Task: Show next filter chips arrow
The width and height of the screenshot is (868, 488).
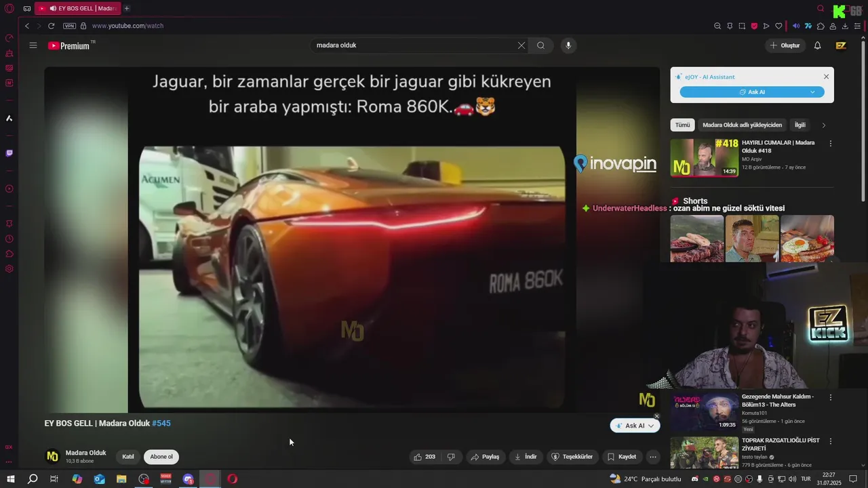Action: (x=824, y=125)
